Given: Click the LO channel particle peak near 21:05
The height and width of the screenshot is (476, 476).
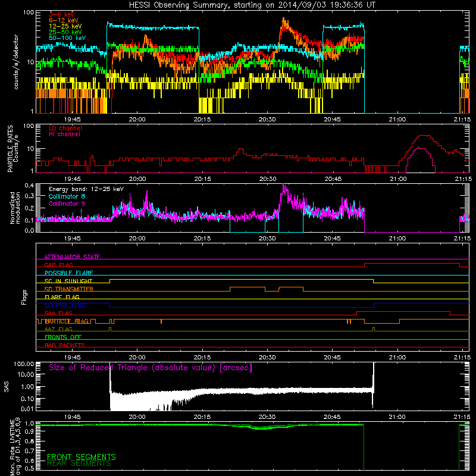Looking at the screenshot, I should point(424,136).
